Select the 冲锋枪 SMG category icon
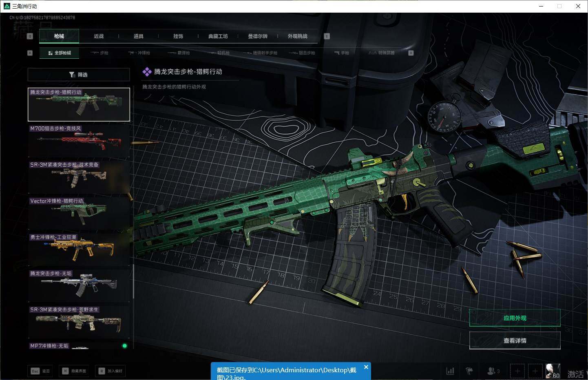The width and height of the screenshot is (588, 380). [139, 53]
